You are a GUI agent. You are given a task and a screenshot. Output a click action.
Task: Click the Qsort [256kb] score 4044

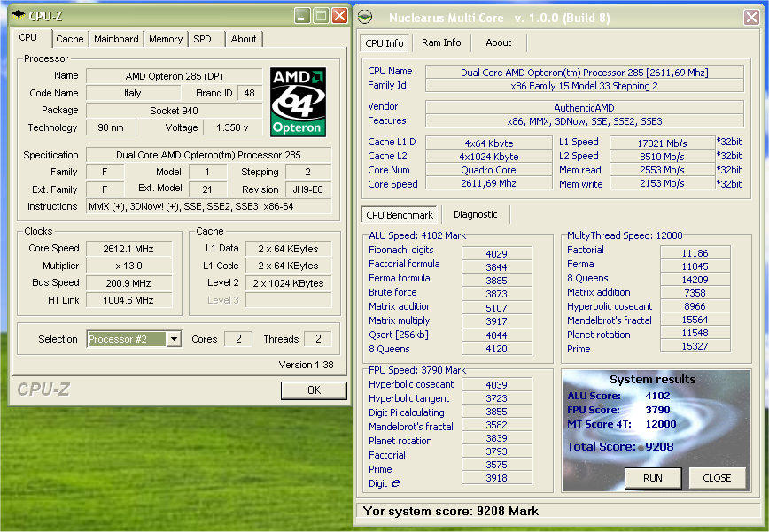(496, 335)
